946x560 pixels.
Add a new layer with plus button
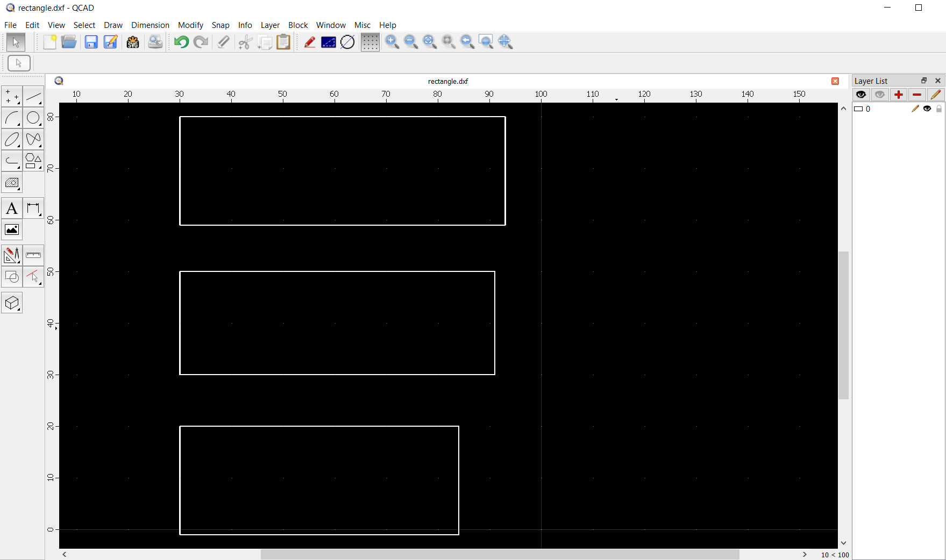pos(898,95)
